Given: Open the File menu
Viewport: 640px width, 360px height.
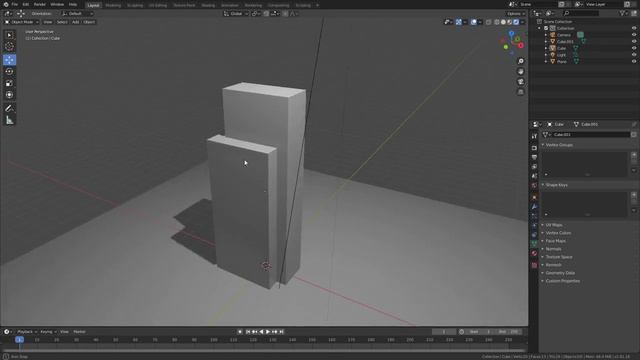Looking at the screenshot, I should [15, 4].
